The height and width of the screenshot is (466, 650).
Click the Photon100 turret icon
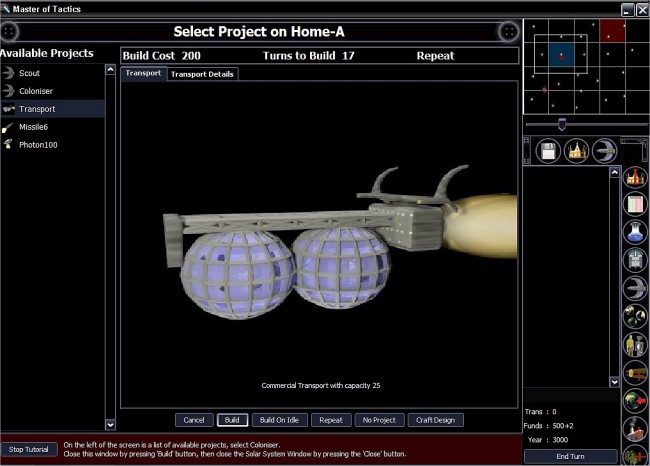[x=8, y=144]
